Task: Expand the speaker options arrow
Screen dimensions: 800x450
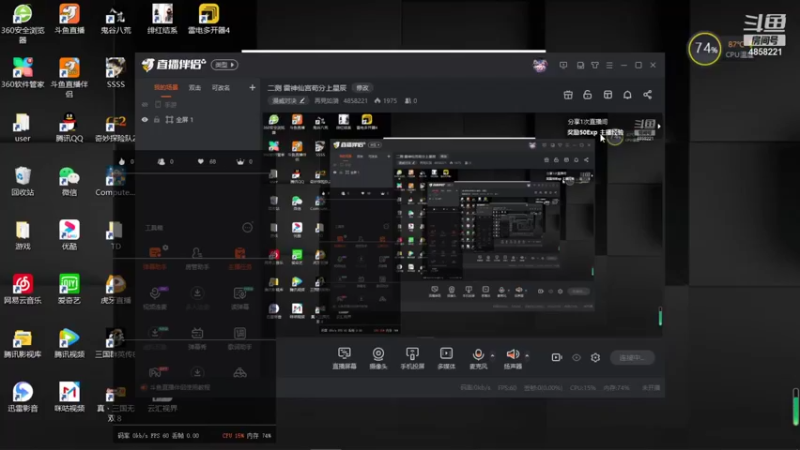Action: click(527, 355)
